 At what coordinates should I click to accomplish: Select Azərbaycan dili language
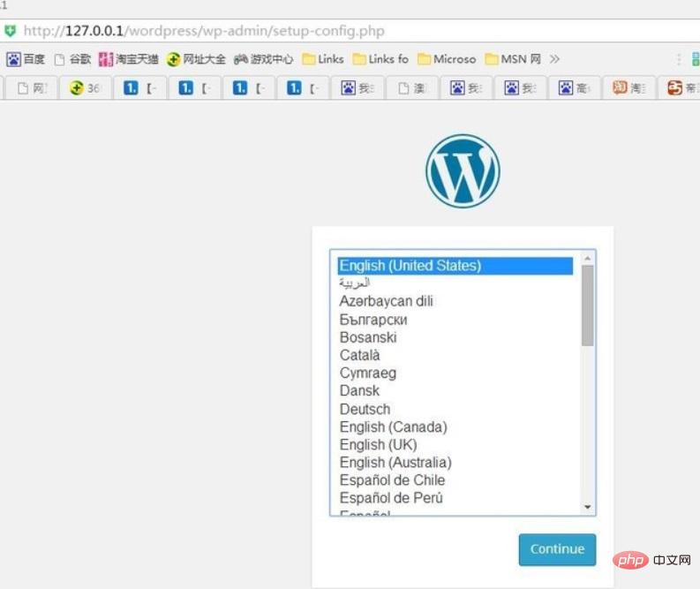click(x=455, y=301)
